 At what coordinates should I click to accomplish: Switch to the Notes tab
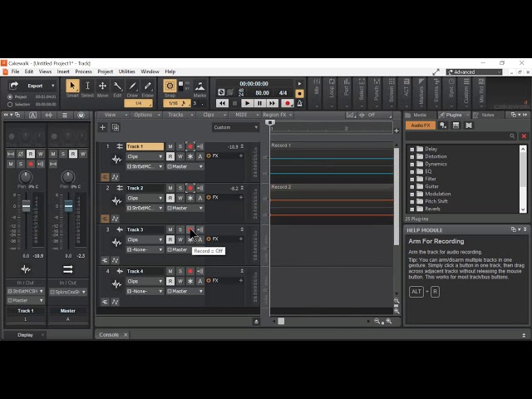(488, 115)
